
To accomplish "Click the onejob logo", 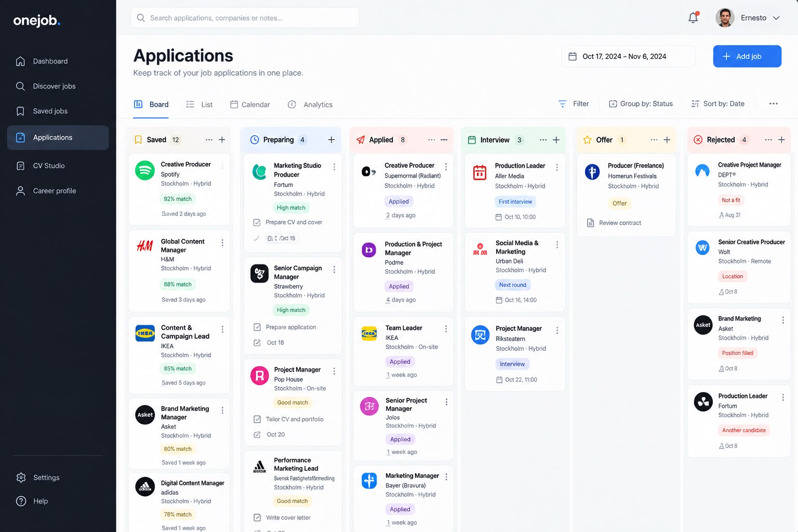I will coord(37,20).
